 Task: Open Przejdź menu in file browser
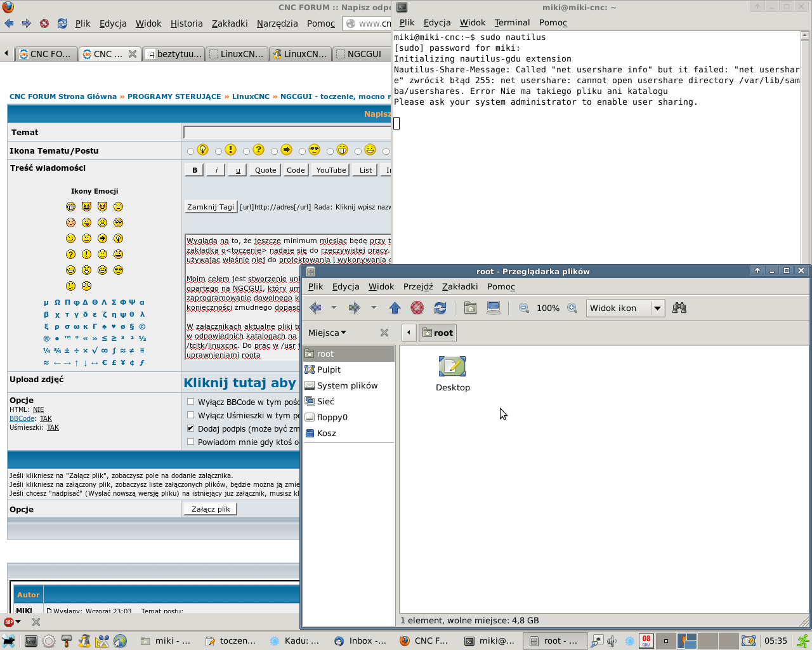pos(418,286)
